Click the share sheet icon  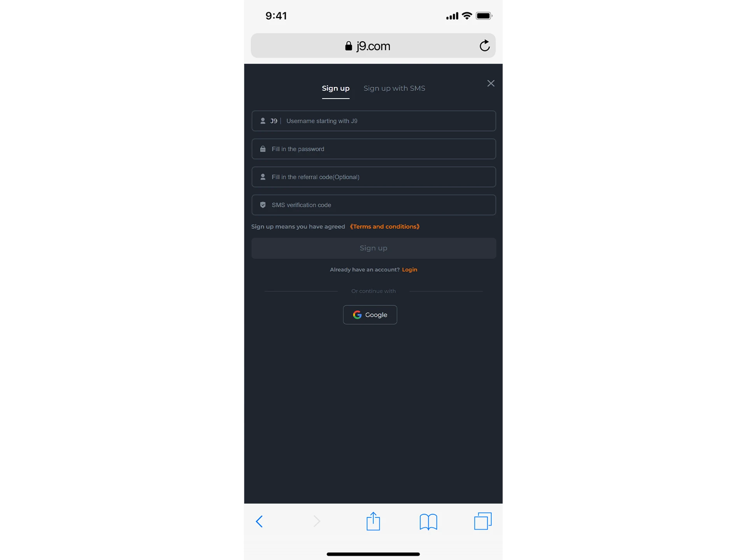coord(373,521)
